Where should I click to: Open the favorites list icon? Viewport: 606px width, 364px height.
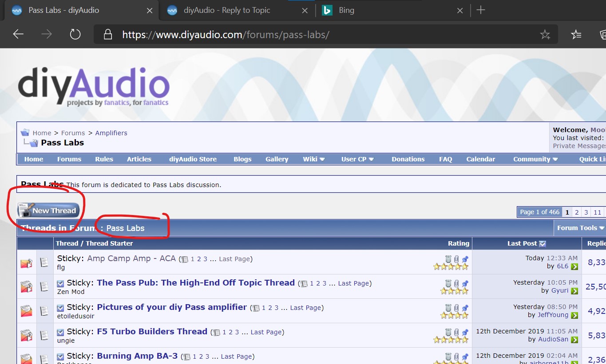pyautogui.click(x=576, y=35)
